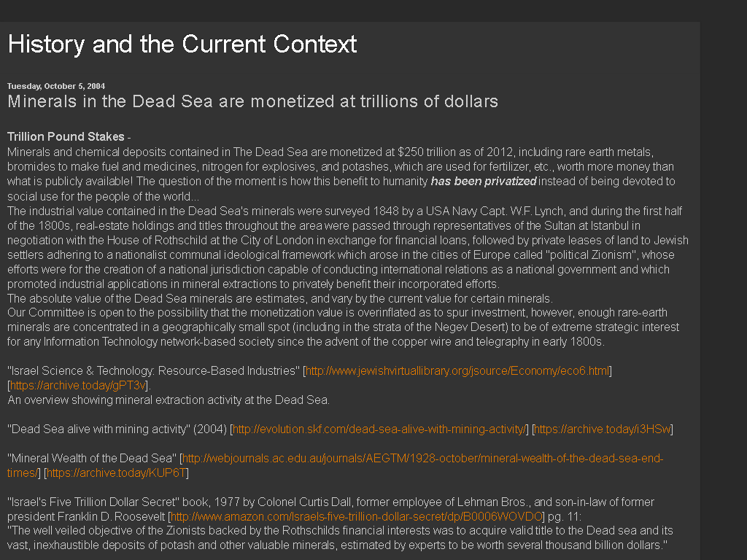Open the archive.today/i3HSw archive link
Screen dimensions: 747x560
click(x=603, y=429)
